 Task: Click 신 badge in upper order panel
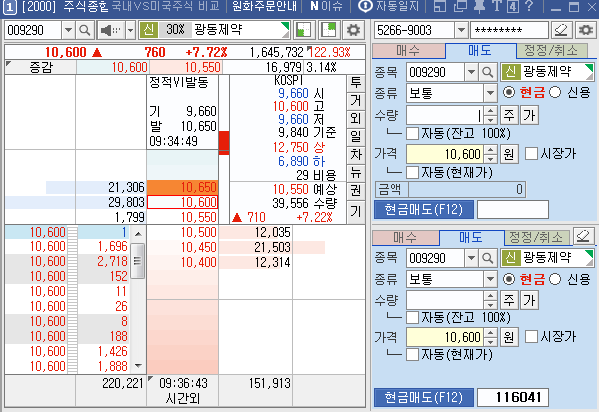tap(511, 72)
